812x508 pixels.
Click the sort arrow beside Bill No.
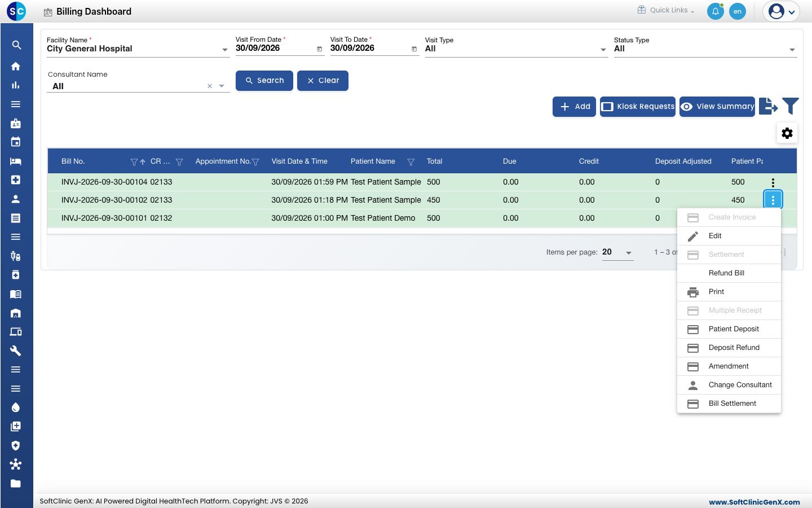(143, 162)
